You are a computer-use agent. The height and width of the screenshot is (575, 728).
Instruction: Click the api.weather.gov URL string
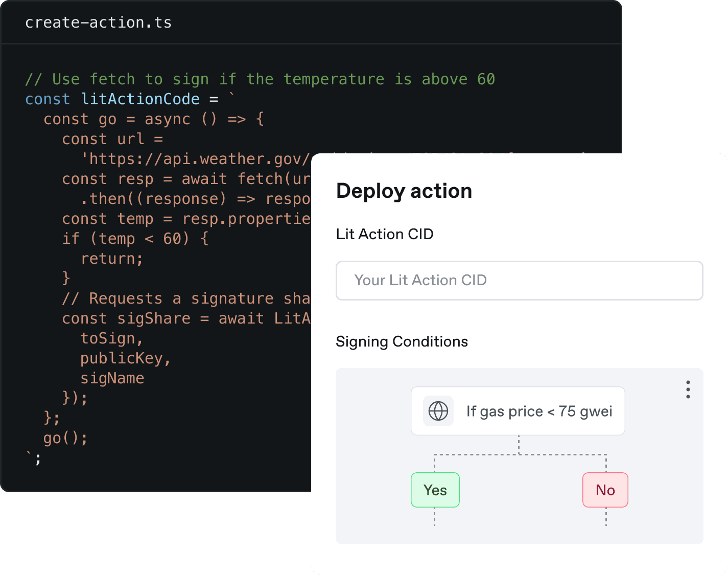point(196,159)
